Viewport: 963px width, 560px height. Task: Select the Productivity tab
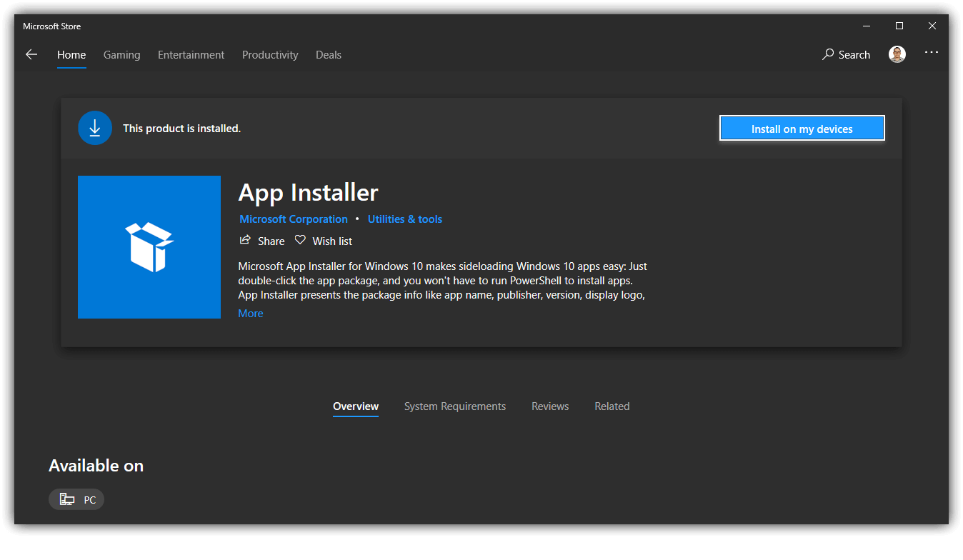pos(270,54)
